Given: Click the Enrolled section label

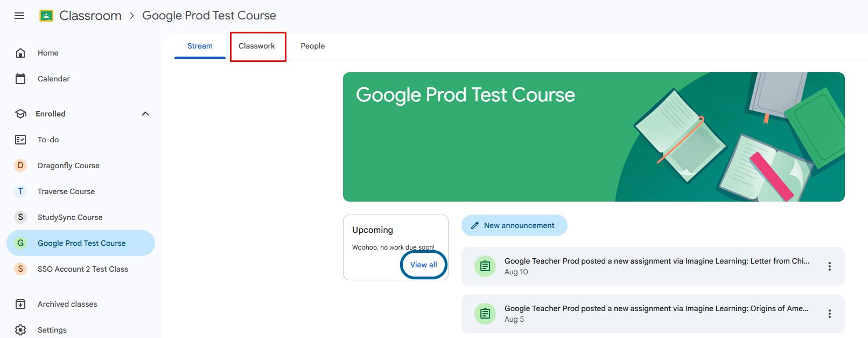Looking at the screenshot, I should pyautogui.click(x=51, y=114).
